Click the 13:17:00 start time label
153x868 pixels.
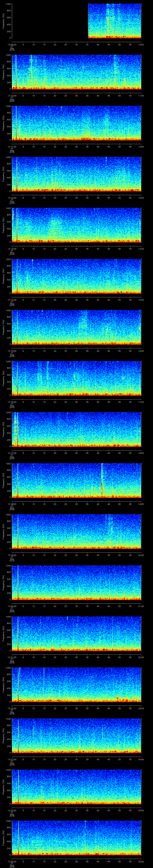(12, 453)
